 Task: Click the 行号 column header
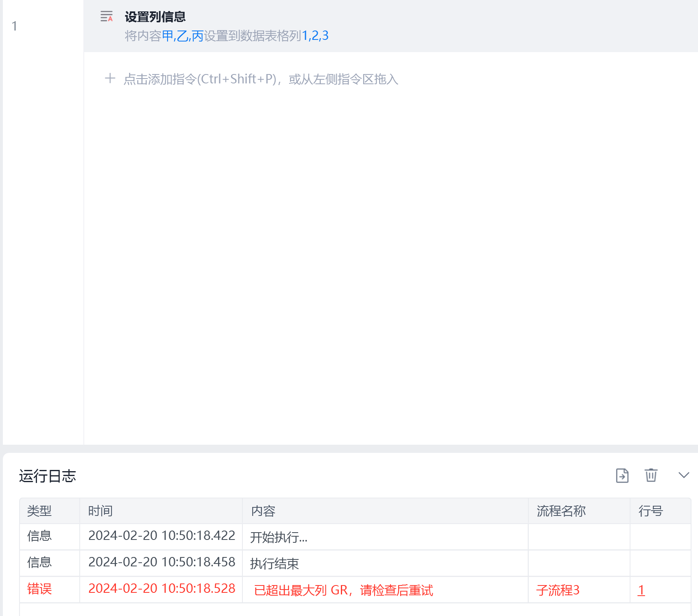pos(650,511)
